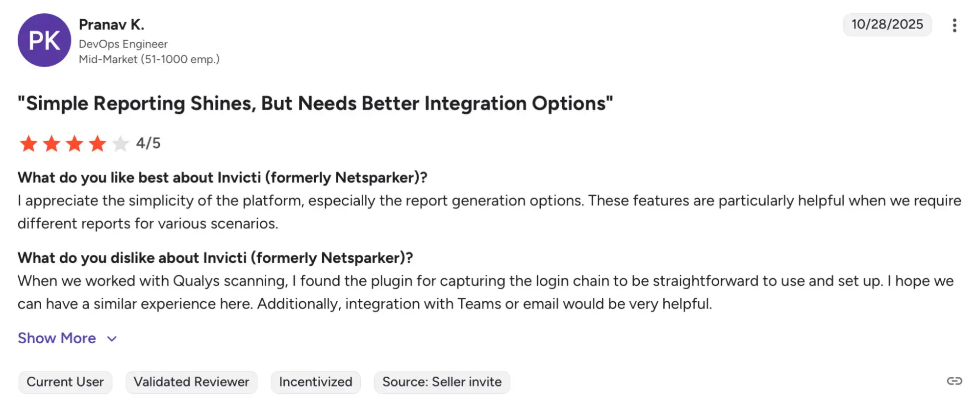Open the three-dot more options menu
Viewport: 980px width, 409px height.
954,26
